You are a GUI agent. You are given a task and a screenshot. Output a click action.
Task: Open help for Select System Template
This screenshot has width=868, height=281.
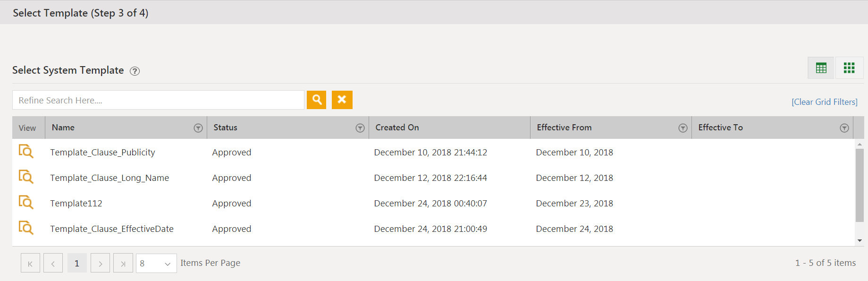(135, 71)
